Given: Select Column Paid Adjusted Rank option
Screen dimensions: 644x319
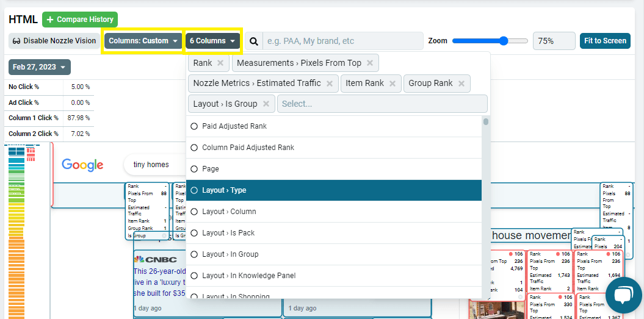Looking at the screenshot, I should [334, 148].
